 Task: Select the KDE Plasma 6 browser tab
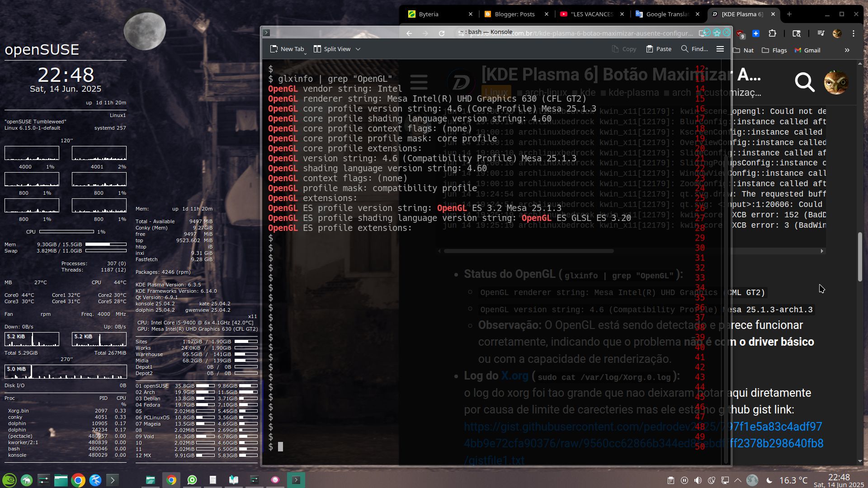coord(744,14)
